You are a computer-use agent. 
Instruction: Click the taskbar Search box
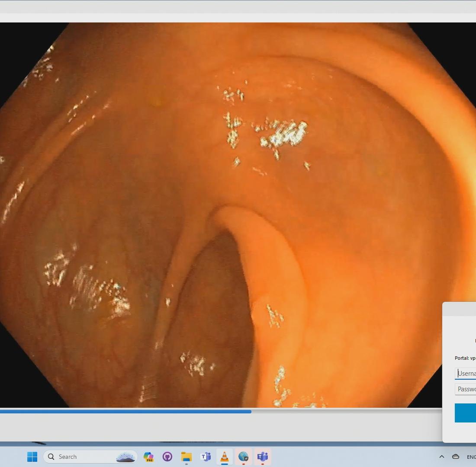pos(90,457)
